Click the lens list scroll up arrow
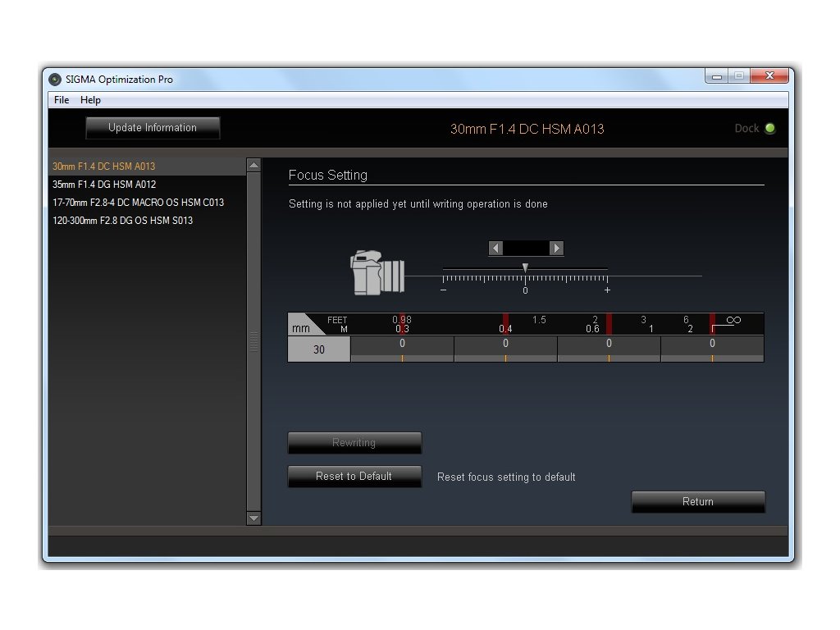840x630 pixels. click(254, 165)
